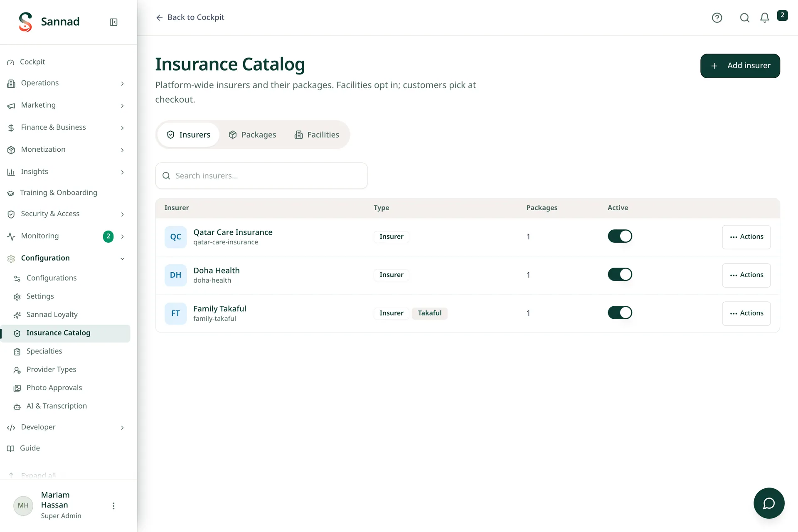Viewport: 798px width, 532px height.
Task: Go Back to Cockpit link
Action: 190,17
